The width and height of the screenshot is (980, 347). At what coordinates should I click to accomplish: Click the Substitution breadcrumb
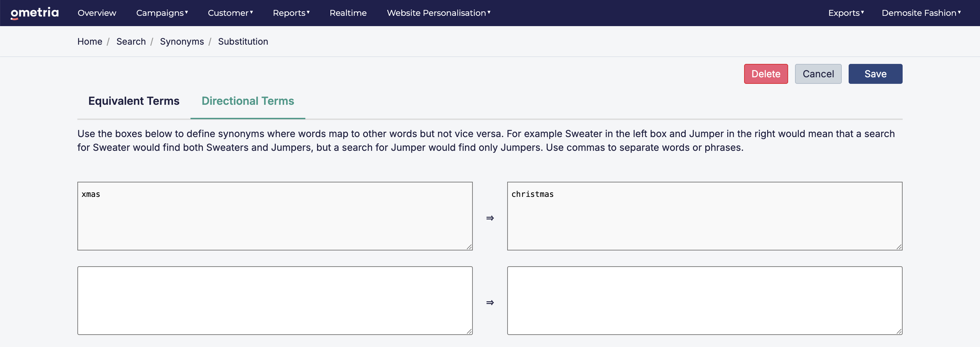click(x=243, y=42)
